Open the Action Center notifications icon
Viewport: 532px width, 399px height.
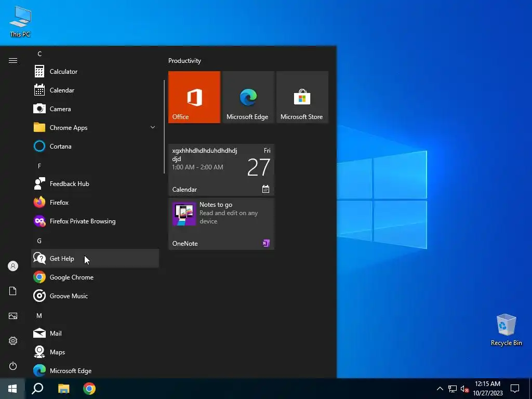(x=515, y=389)
